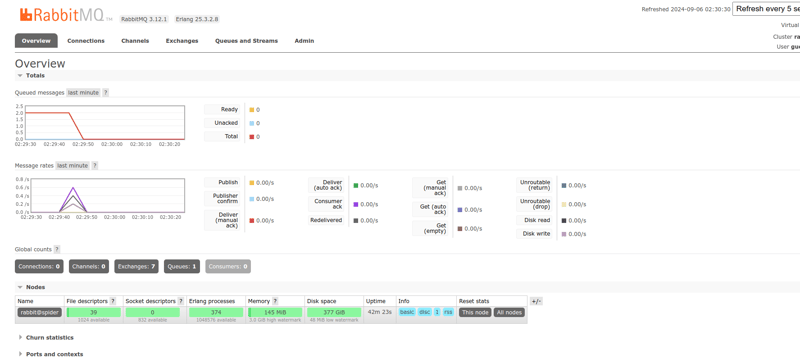Open the Admin tab
The image size is (800, 363).
click(x=304, y=41)
